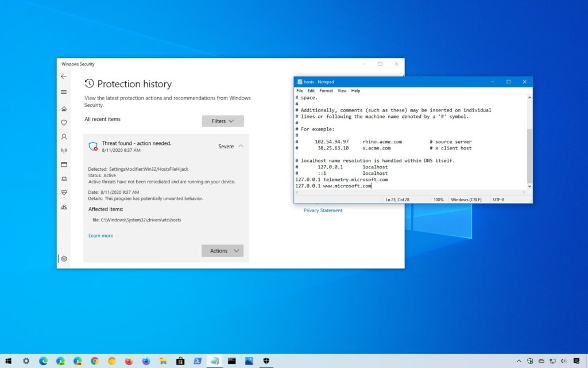Viewport: 588px width, 368px height.
Task: Open Notepad Edit menu
Action: tap(311, 90)
